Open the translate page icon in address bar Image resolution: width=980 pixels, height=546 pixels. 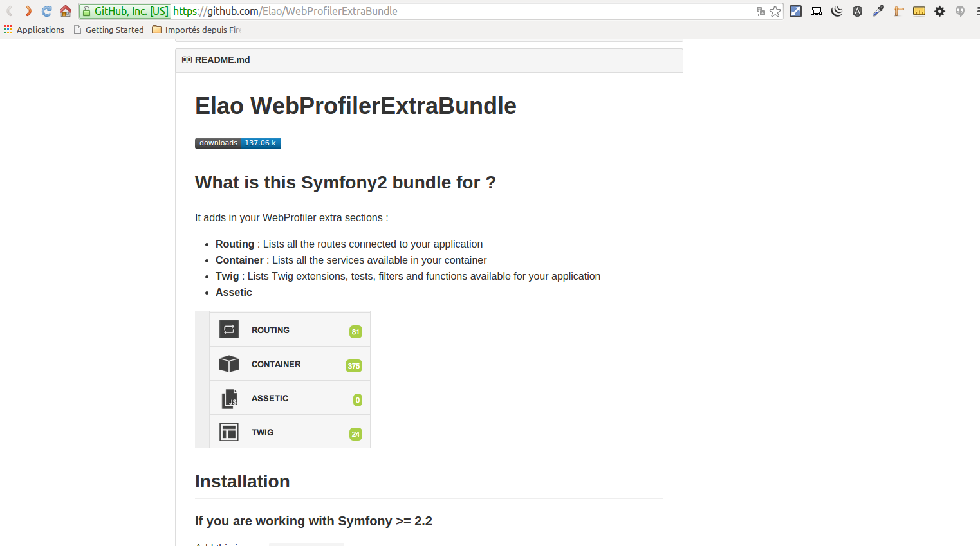(x=761, y=11)
